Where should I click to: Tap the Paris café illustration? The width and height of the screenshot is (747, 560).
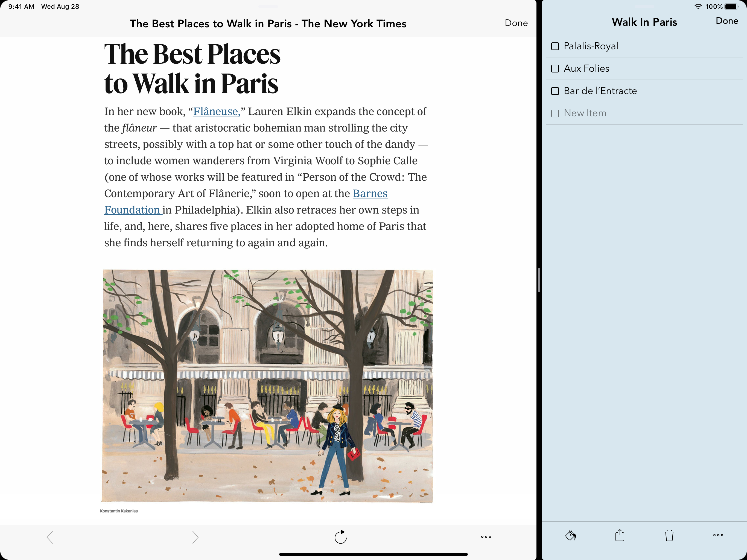pos(267,386)
